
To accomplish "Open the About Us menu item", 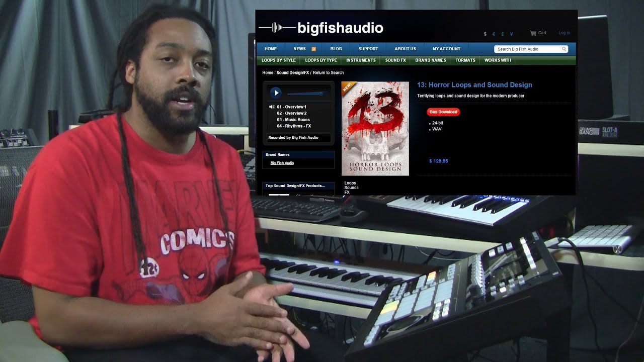I will tap(405, 49).
